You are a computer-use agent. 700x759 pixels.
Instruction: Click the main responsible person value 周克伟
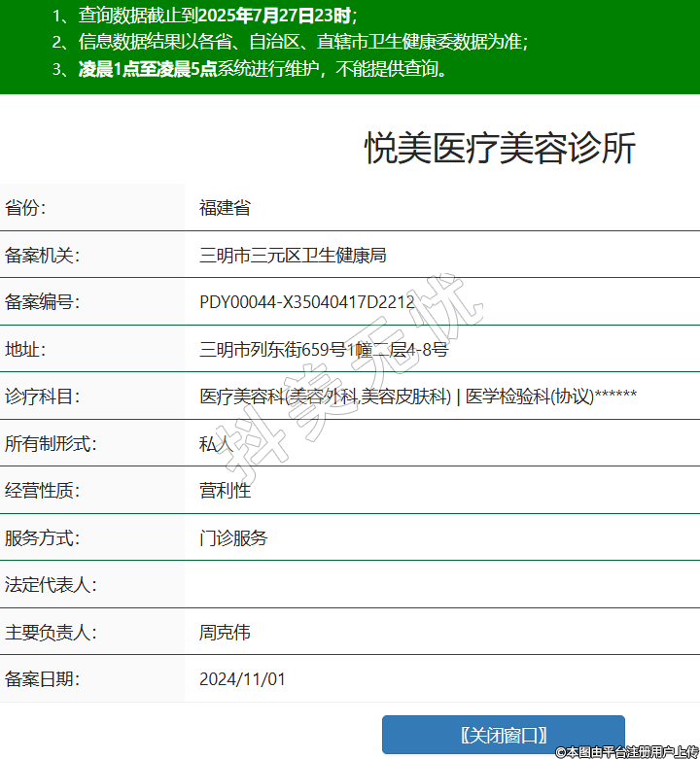(225, 633)
